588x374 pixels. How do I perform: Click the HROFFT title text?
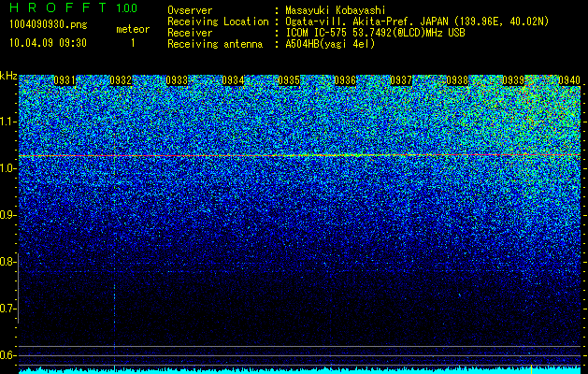[58, 7]
